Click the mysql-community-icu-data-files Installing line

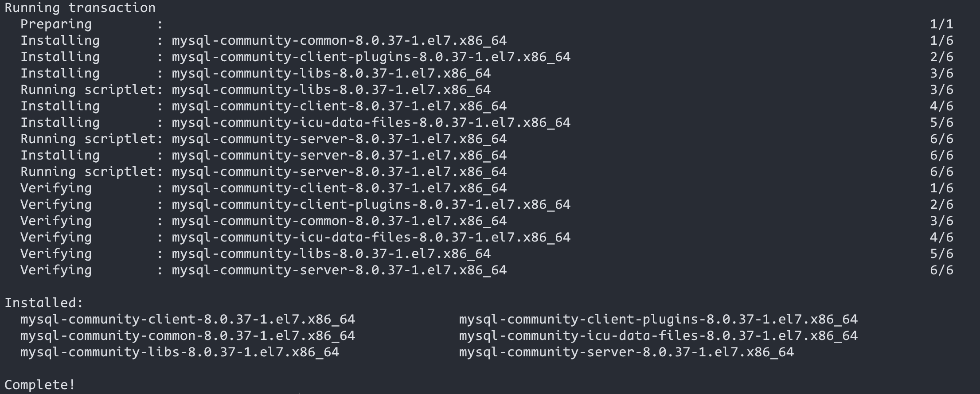pos(487,123)
